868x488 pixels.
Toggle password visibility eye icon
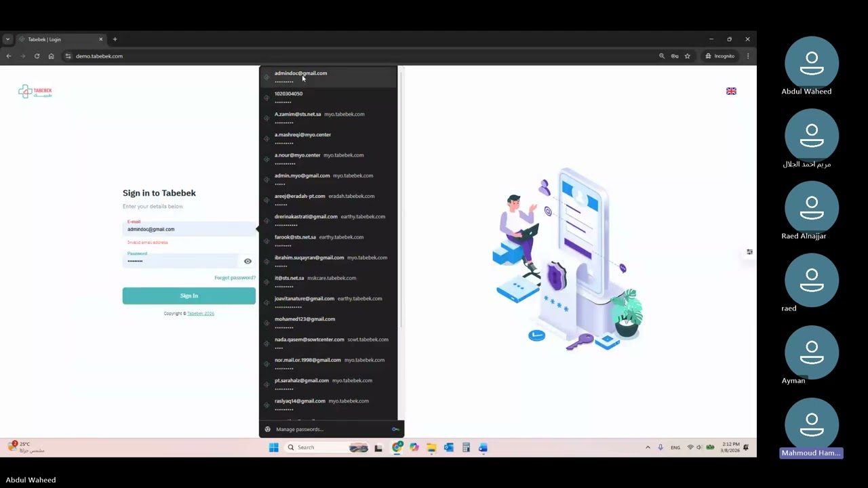click(248, 261)
